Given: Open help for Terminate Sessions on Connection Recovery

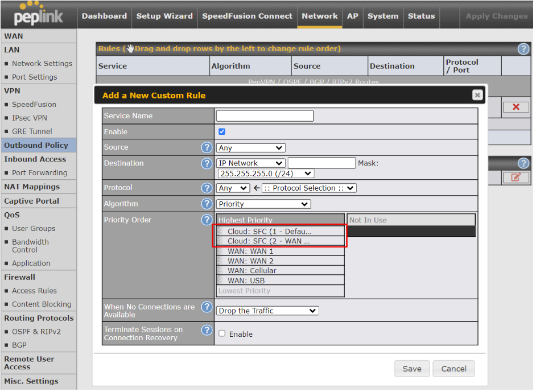Looking at the screenshot, I should point(208,331).
